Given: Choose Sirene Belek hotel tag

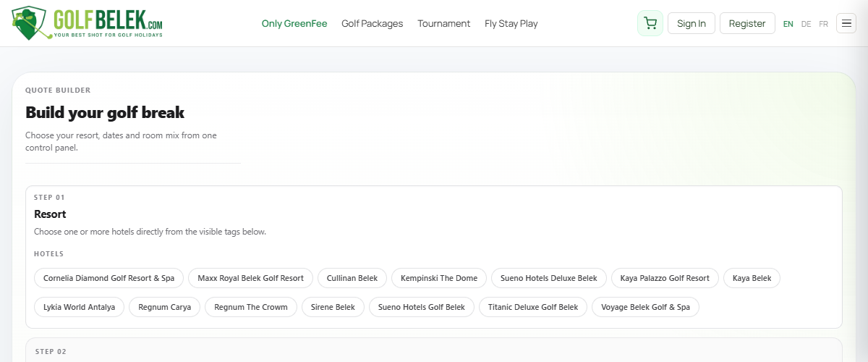Looking at the screenshot, I should click(333, 307).
